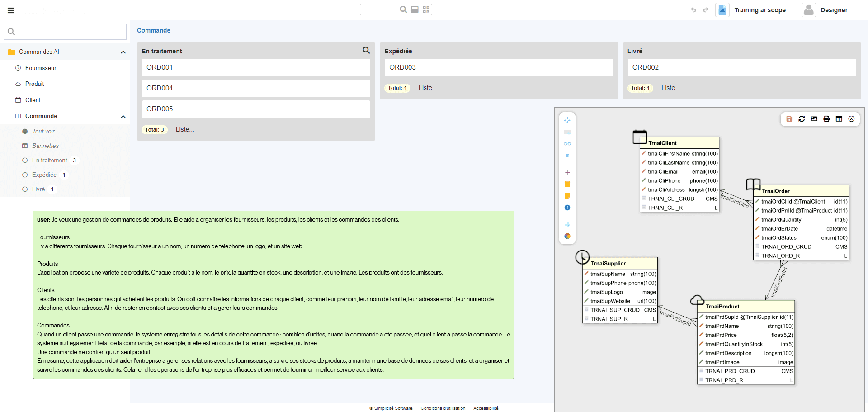Export the diagram as image
The width and height of the screenshot is (868, 412).
814,119
